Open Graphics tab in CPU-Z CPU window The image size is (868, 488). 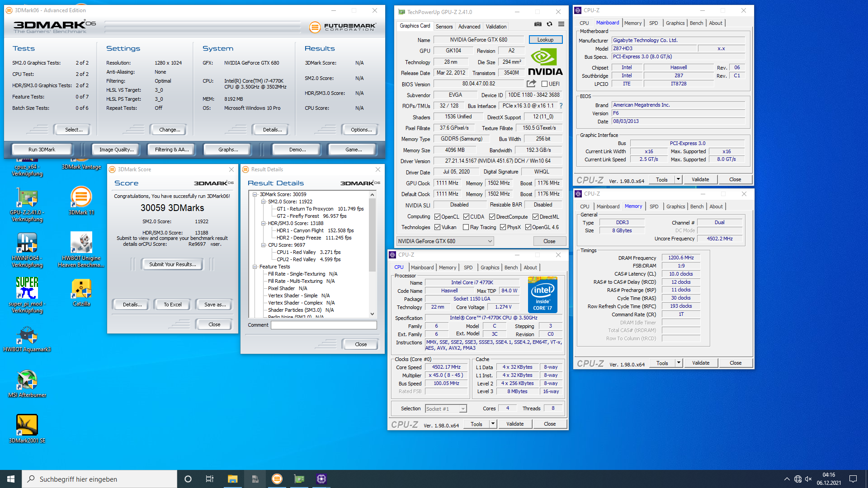[x=490, y=267]
